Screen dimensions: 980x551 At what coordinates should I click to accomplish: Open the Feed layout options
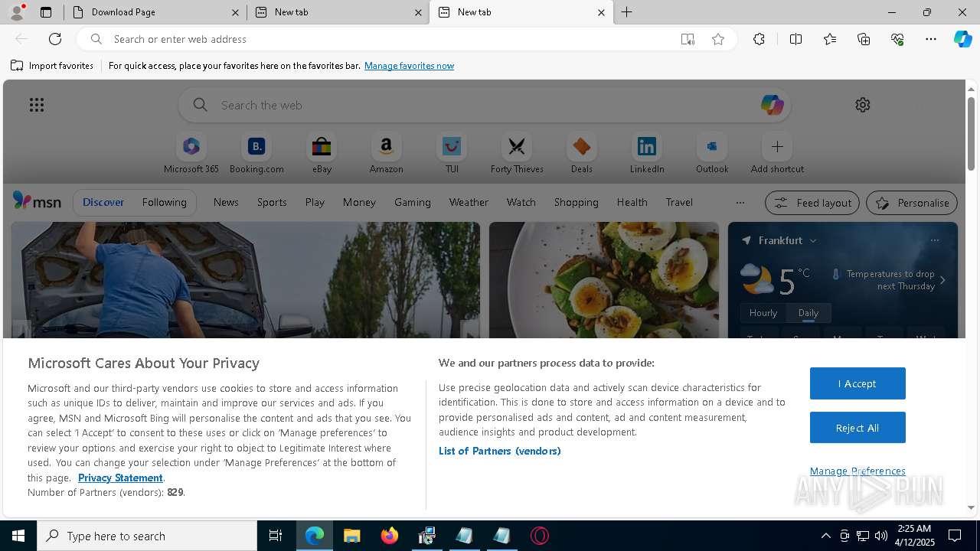(812, 203)
